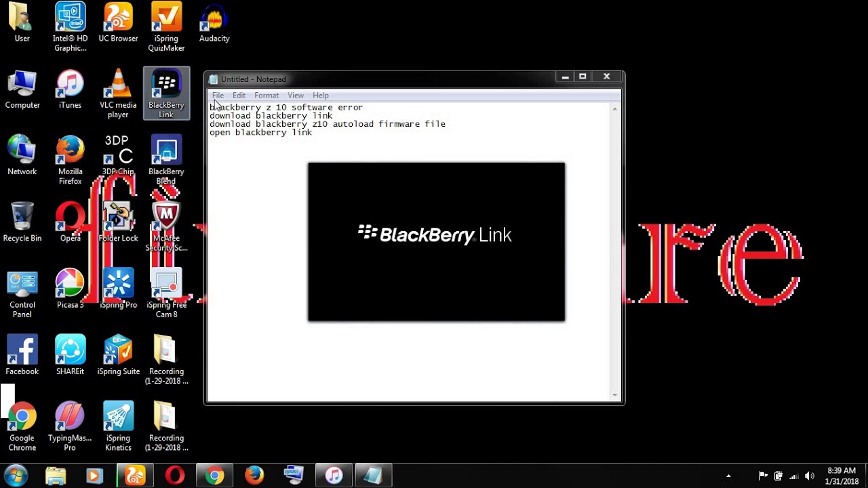Select the BlackBerry Link desktop icon
Image resolution: width=868 pixels, height=488 pixels.
pos(166,94)
